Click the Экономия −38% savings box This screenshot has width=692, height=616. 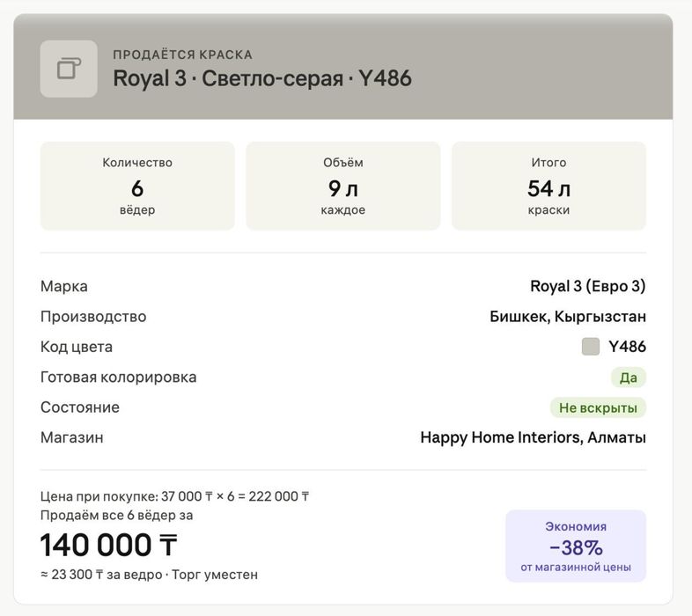576,546
